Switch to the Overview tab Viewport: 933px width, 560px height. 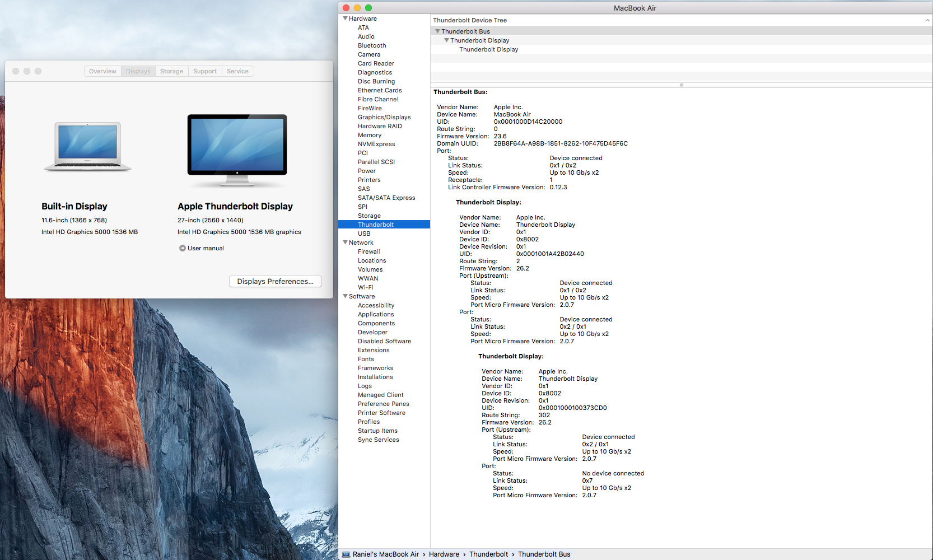(x=102, y=71)
